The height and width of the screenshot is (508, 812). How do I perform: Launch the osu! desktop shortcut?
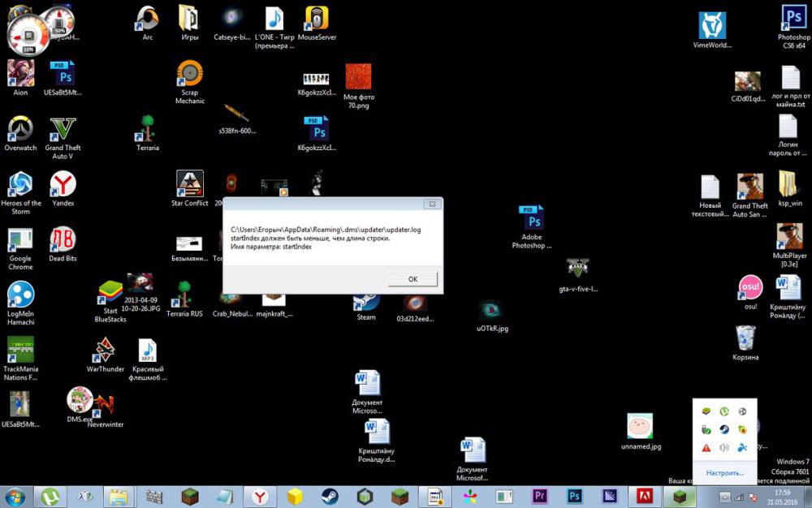pos(750,293)
